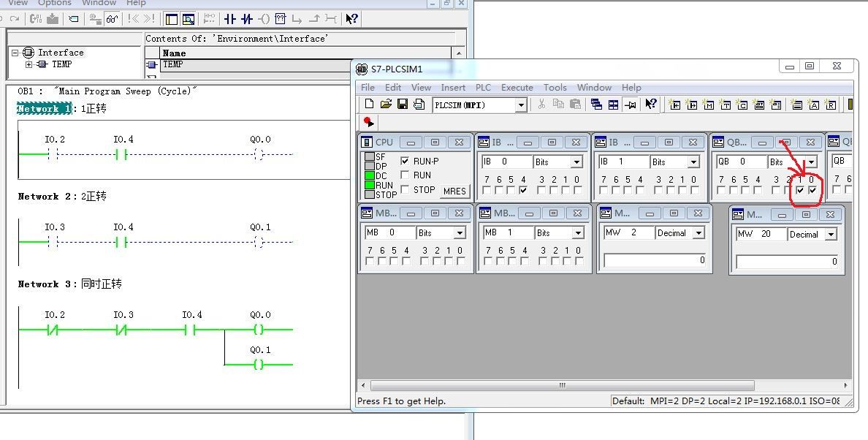
Task: Insert empty box element in LAD toolbar
Action: click(x=281, y=19)
